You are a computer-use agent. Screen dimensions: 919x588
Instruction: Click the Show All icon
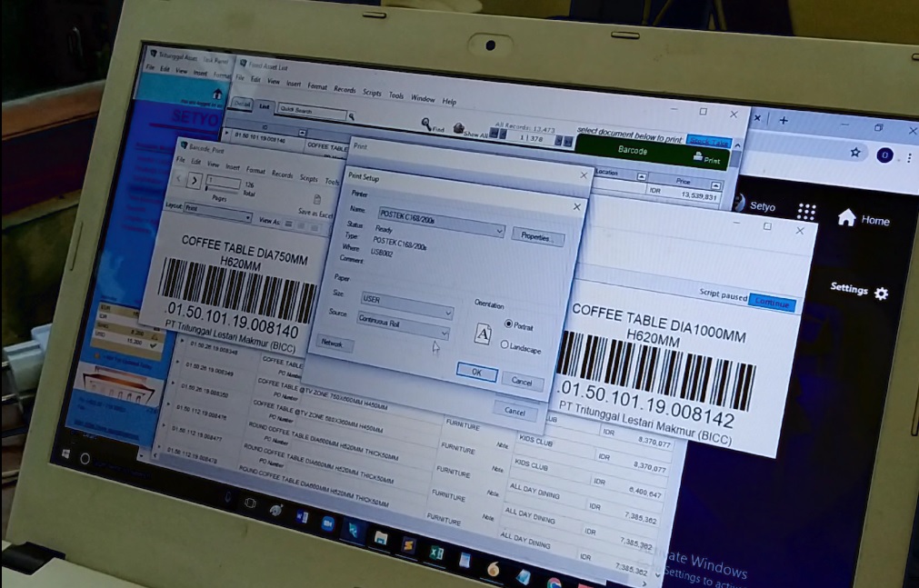point(460,128)
